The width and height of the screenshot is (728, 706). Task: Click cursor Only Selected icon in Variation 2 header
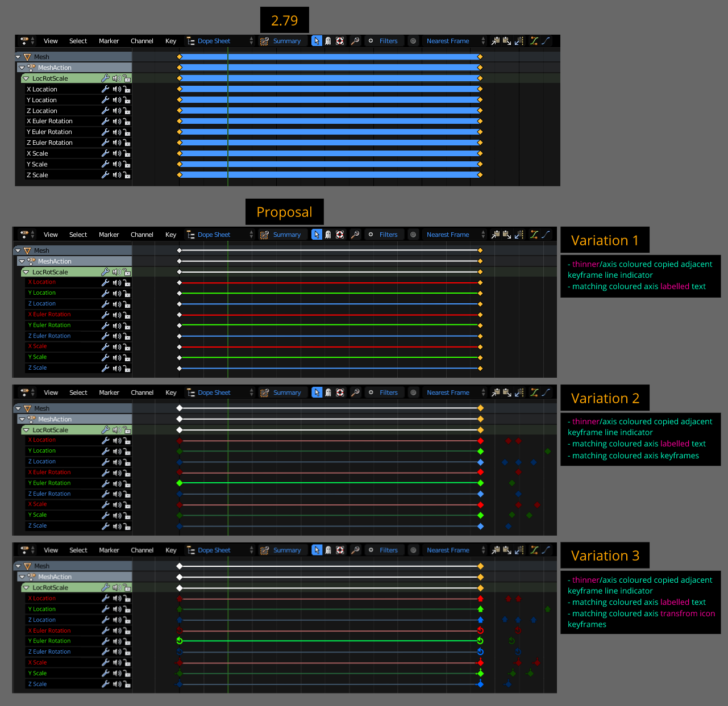pos(317,392)
